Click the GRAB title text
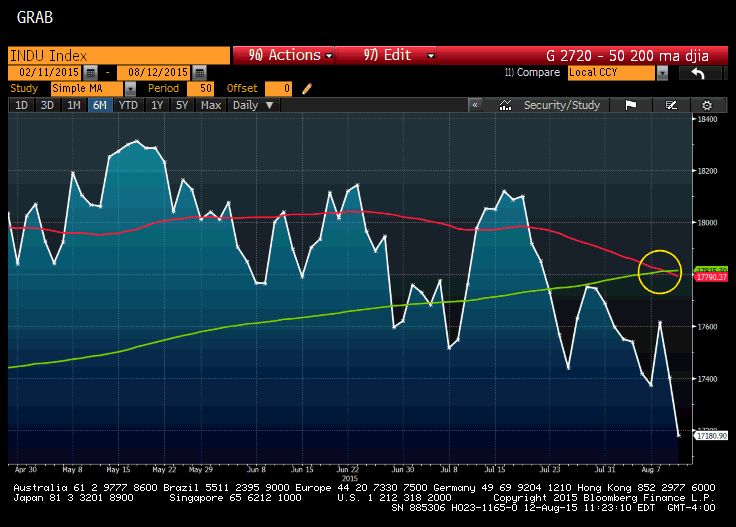736x527 pixels. pyautogui.click(x=35, y=18)
